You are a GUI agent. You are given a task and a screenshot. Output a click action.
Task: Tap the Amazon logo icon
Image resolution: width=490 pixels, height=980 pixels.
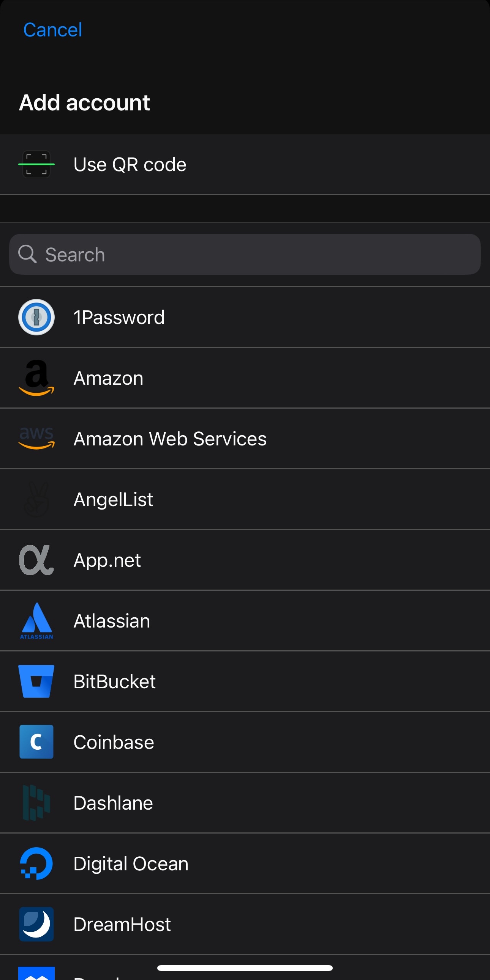[x=36, y=378]
